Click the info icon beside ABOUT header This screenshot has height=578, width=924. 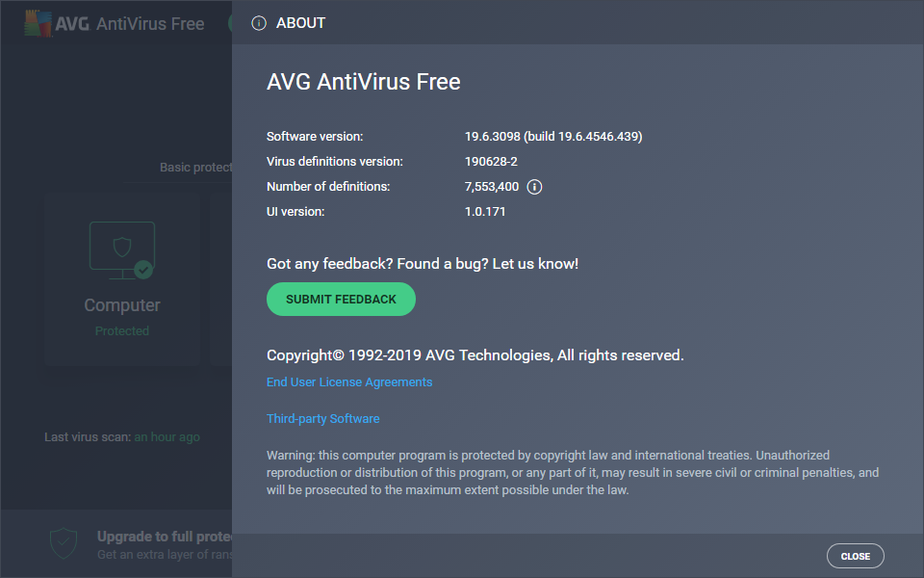pos(259,23)
